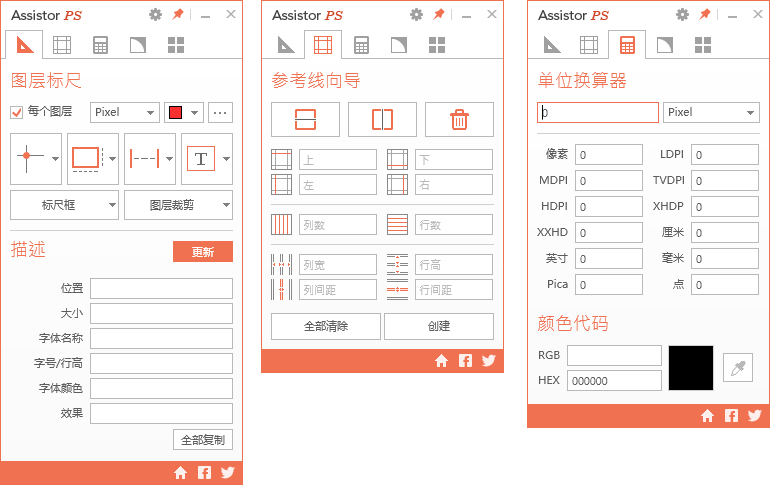Select layer ruler tab in left panel

pos(25,45)
